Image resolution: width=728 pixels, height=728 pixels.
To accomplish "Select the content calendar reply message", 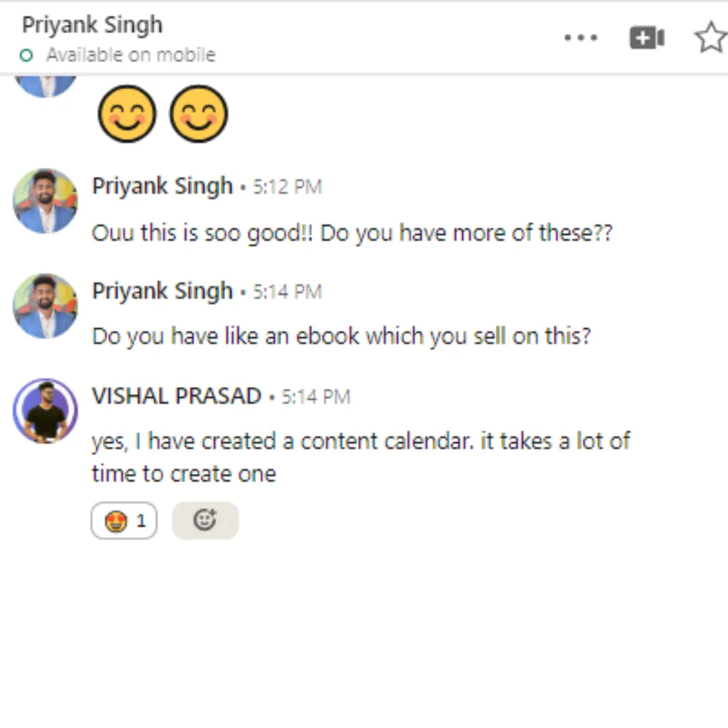I will (361, 457).
